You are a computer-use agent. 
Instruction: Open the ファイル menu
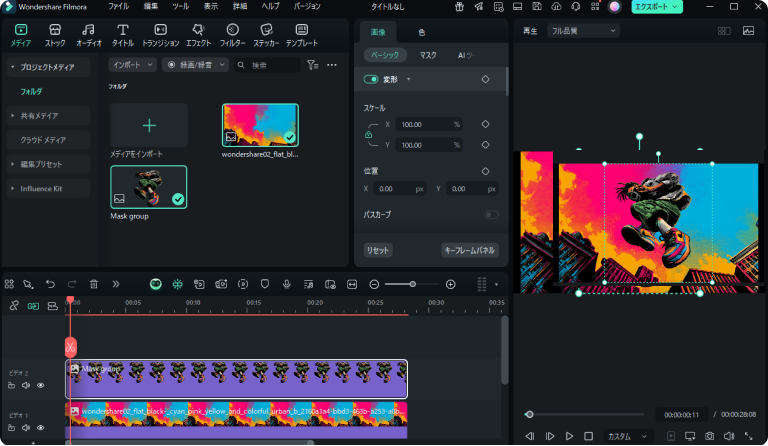[x=119, y=6]
